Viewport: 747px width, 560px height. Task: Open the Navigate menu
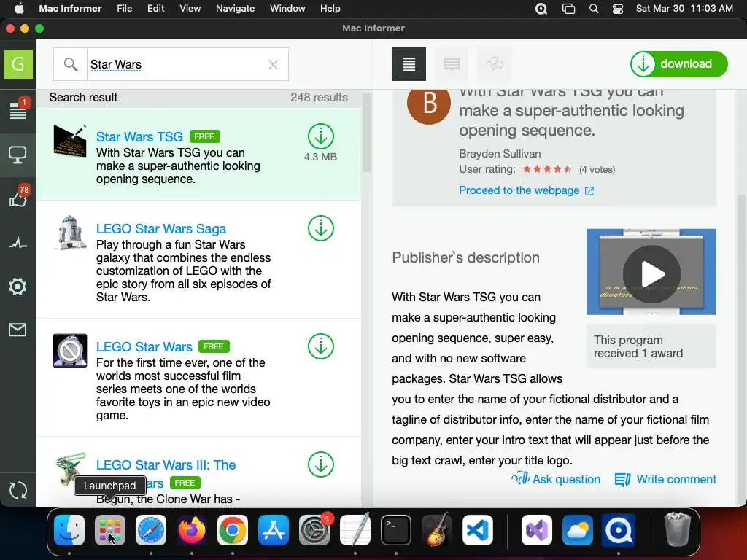(x=236, y=9)
